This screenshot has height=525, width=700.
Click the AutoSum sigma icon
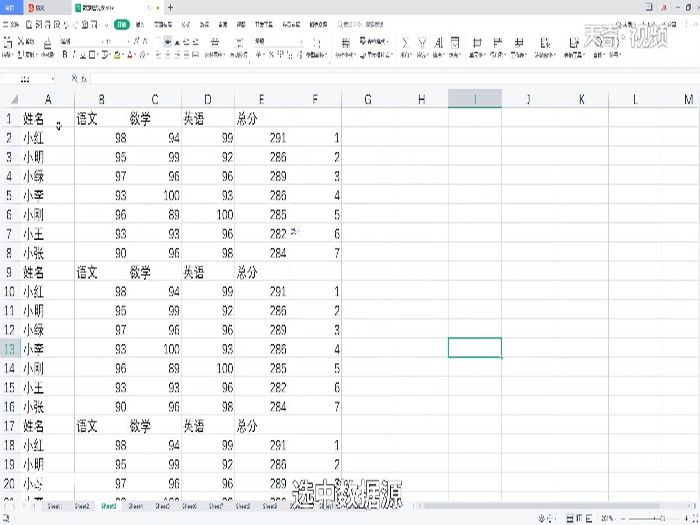pyautogui.click(x=405, y=43)
